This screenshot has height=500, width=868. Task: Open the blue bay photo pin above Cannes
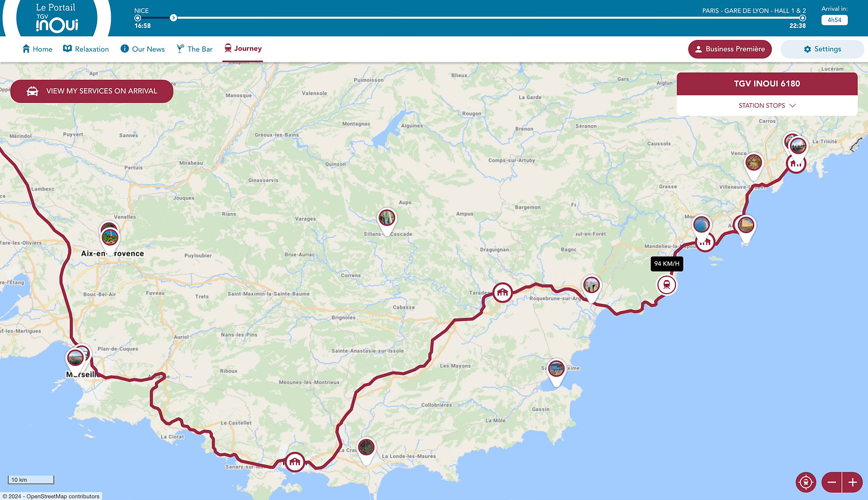click(702, 226)
